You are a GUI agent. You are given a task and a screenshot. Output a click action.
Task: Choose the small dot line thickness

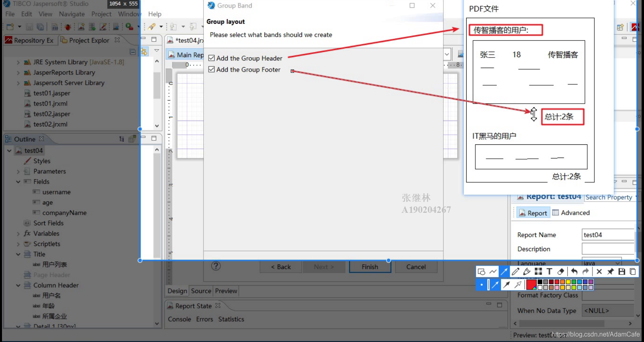click(481, 284)
